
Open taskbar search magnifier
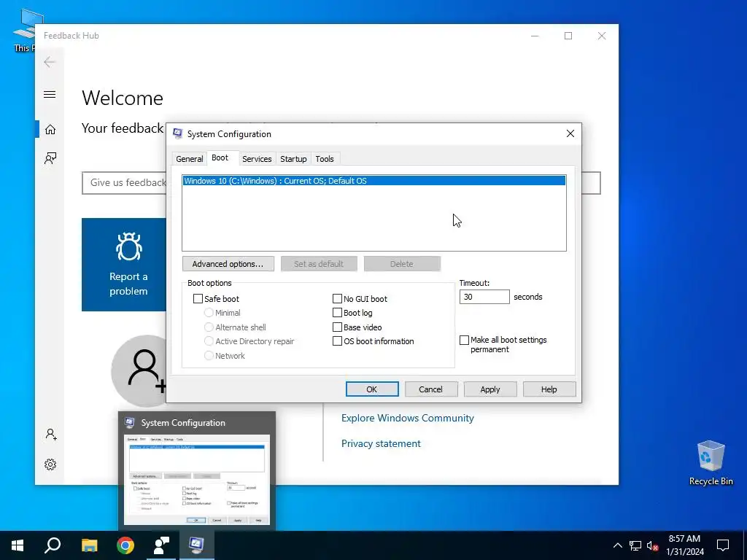point(53,545)
